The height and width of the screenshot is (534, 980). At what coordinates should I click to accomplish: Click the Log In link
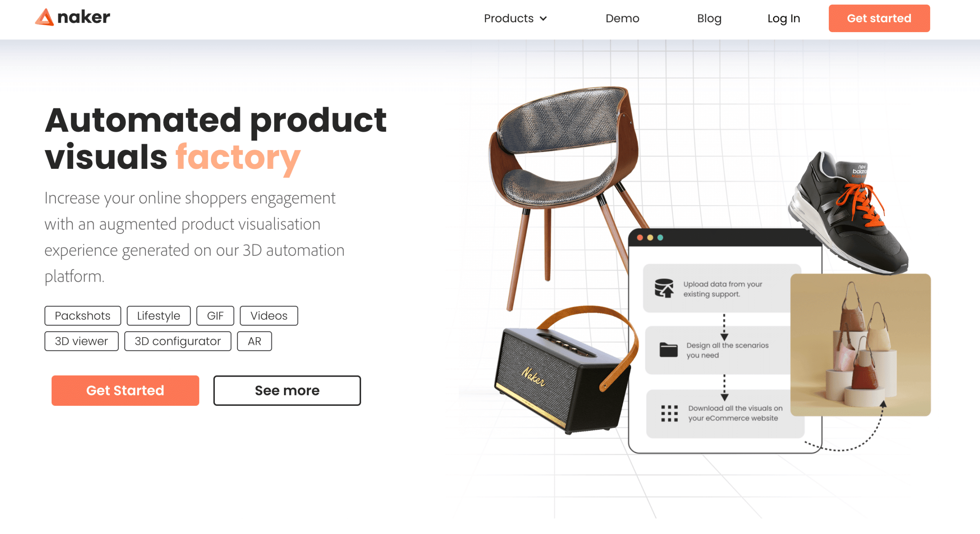pyautogui.click(x=784, y=18)
